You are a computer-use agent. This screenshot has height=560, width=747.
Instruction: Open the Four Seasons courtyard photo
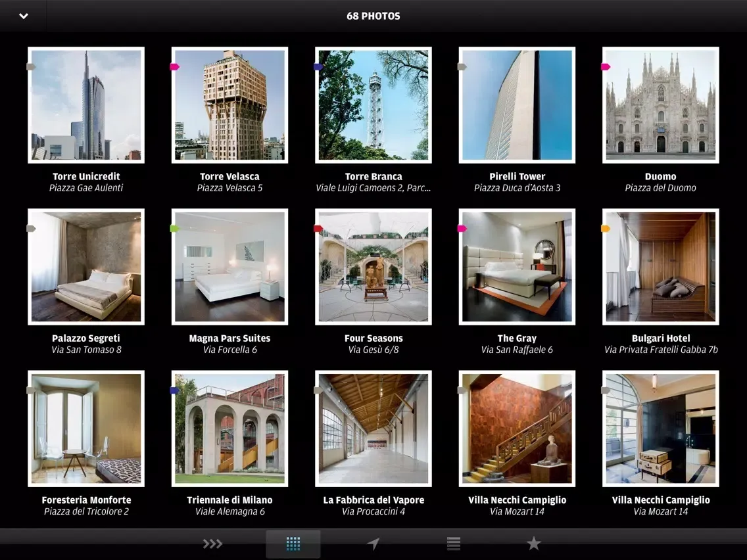373,267
